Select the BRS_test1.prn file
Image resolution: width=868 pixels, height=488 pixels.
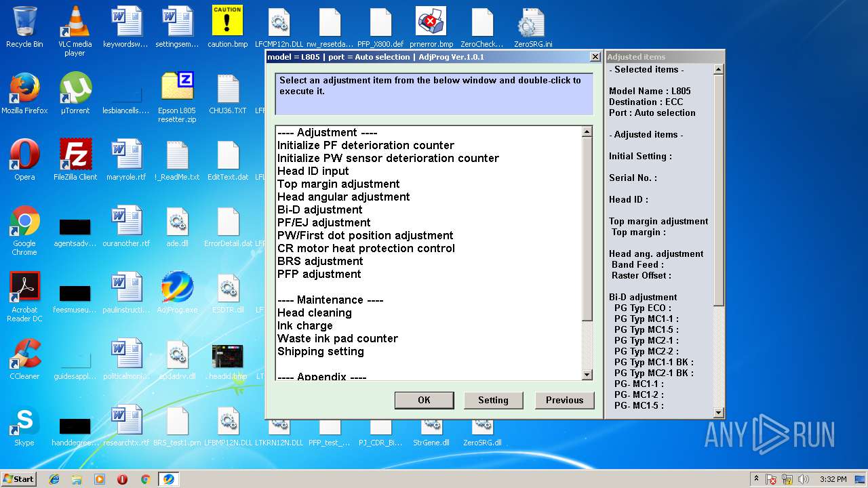pyautogui.click(x=177, y=426)
